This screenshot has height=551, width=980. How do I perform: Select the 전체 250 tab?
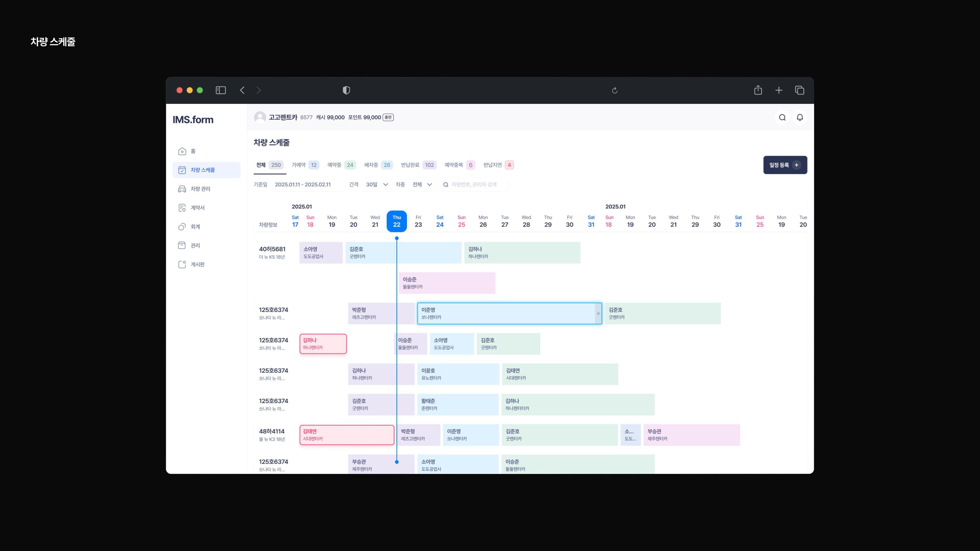tap(270, 165)
